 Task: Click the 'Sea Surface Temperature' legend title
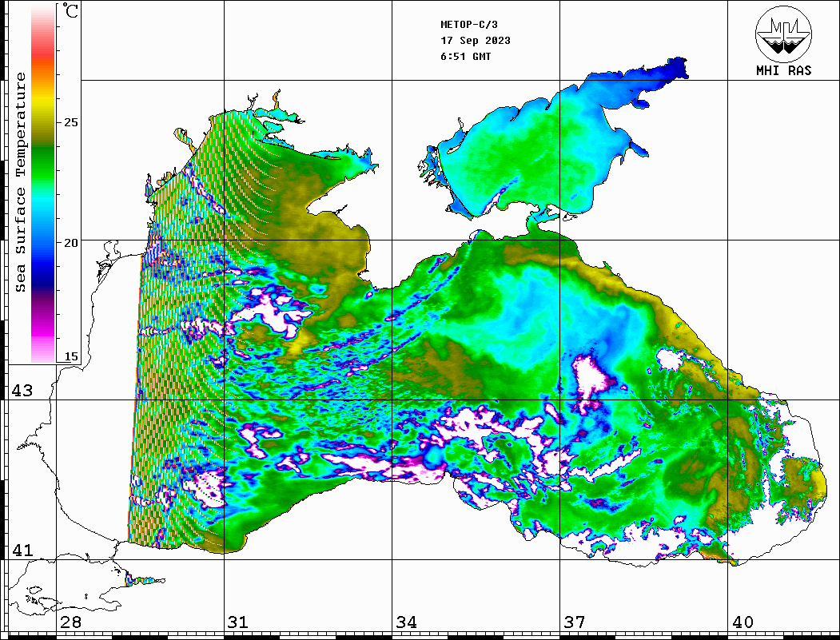coord(21,182)
